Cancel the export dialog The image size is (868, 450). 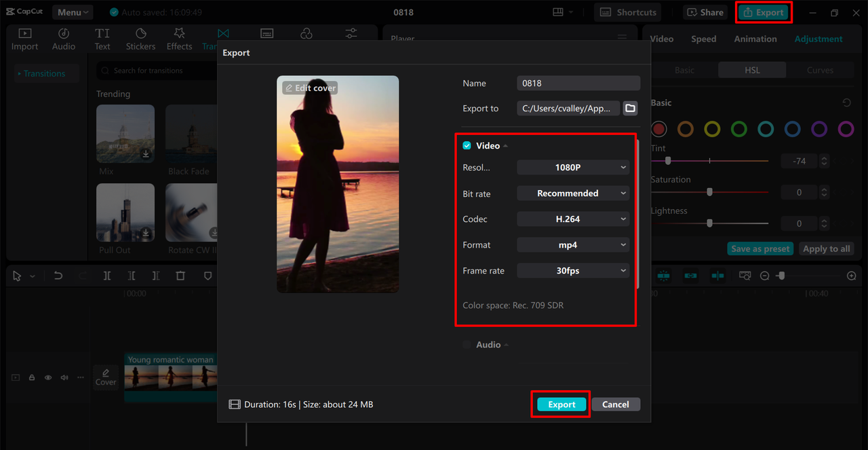(615, 405)
